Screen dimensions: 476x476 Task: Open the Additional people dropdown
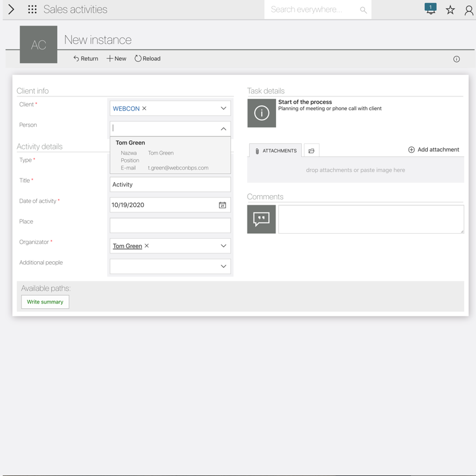pos(223,267)
